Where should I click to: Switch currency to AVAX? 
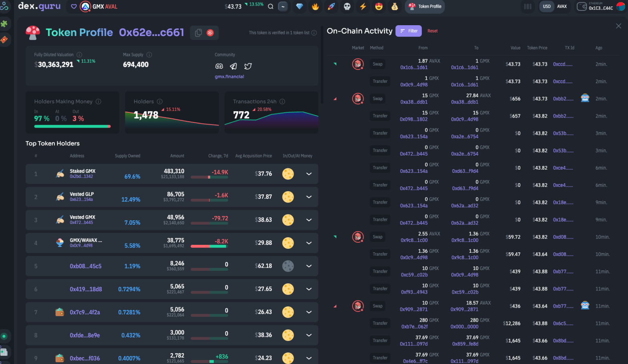pyautogui.click(x=562, y=6)
